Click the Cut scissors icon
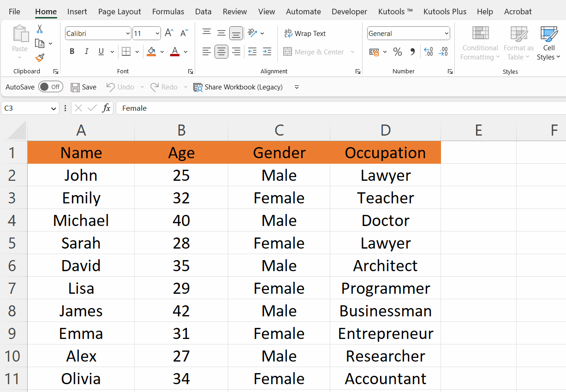 click(40, 29)
